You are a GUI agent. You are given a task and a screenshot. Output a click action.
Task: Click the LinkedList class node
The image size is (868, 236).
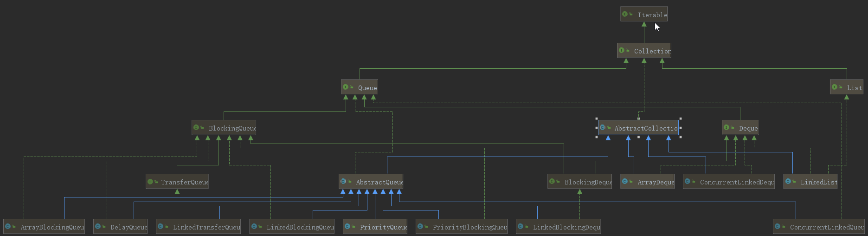pyautogui.click(x=810, y=182)
